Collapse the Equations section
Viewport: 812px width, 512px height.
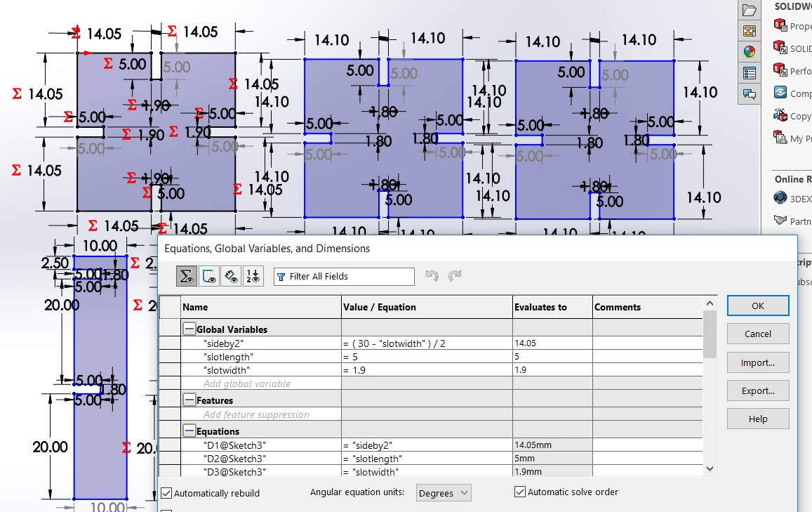189,431
